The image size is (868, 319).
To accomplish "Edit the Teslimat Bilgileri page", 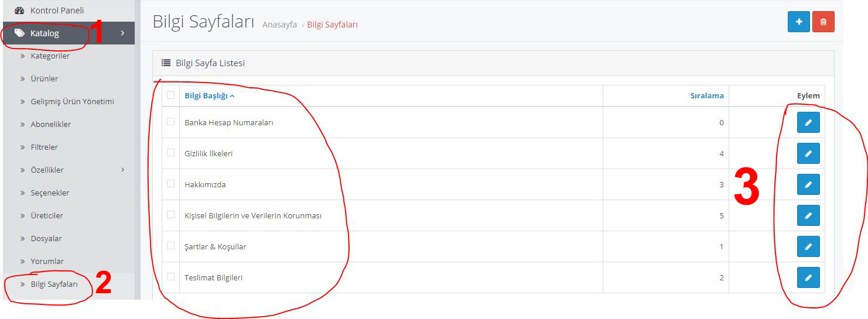I will click(808, 277).
